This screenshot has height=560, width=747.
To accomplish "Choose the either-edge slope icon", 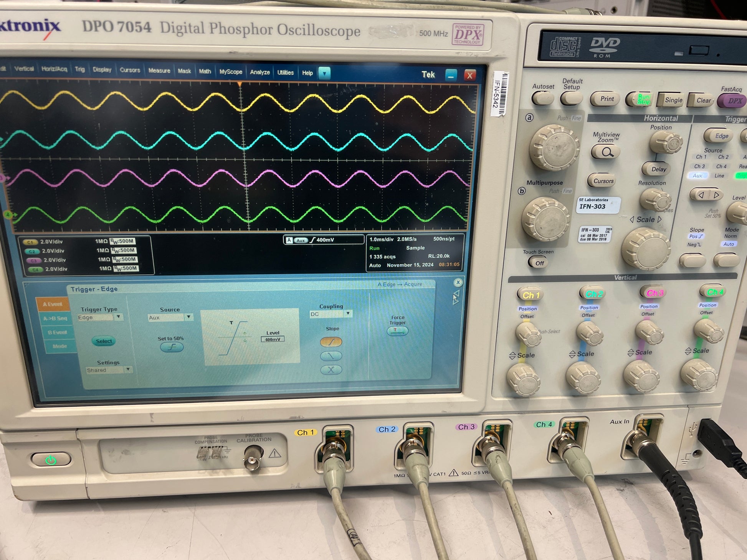I will (x=331, y=370).
